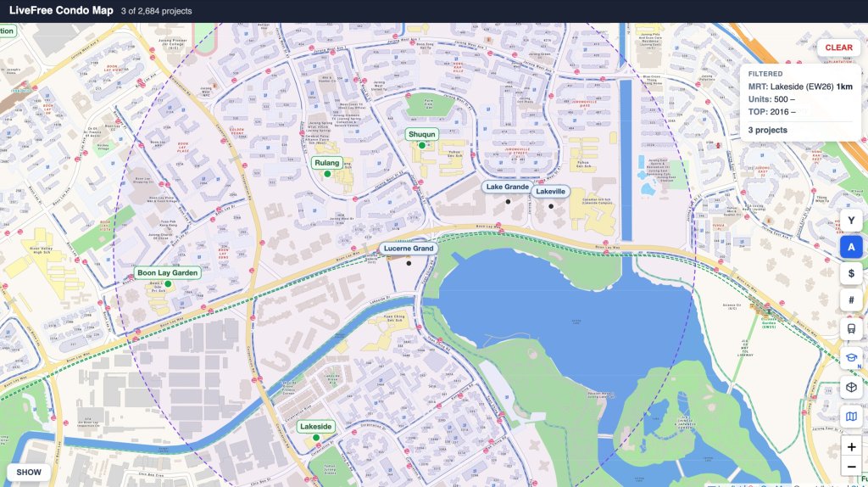
Task: Zoom in with the plus button
Action: click(x=851, y=446)
